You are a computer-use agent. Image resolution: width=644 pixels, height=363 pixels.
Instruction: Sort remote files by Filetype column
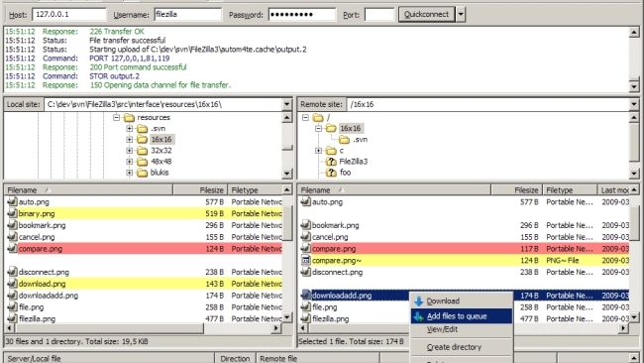pyautogui.click(x=570, y=189)
